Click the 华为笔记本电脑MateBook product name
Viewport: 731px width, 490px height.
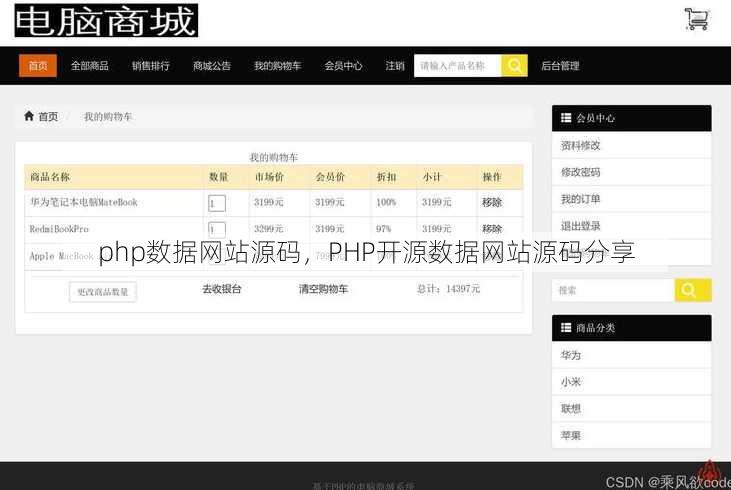click(84, 202)
